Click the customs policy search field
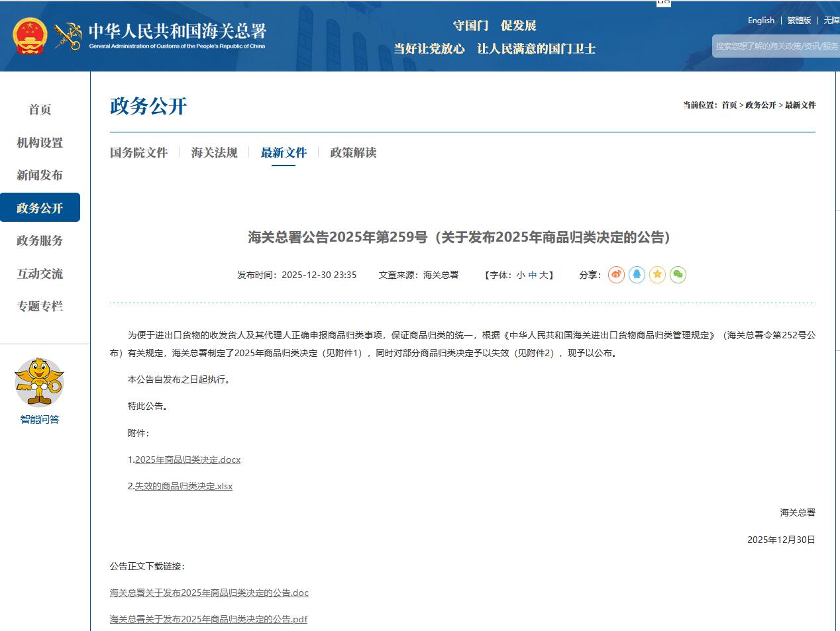Screen dimensions: 840x631 coord(776,46)
